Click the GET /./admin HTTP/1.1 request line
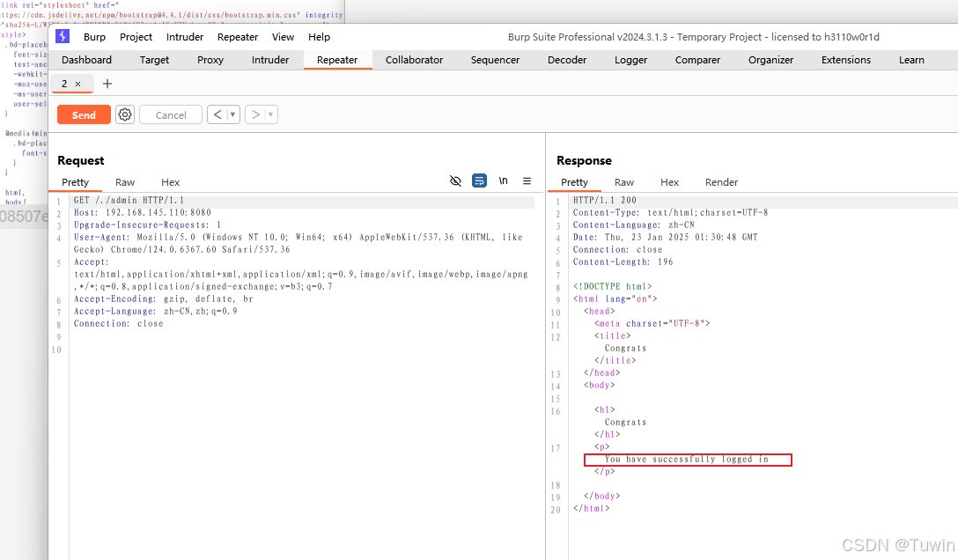Image resolution: width=958 pixels, height=560 pixels. [129, 200]
